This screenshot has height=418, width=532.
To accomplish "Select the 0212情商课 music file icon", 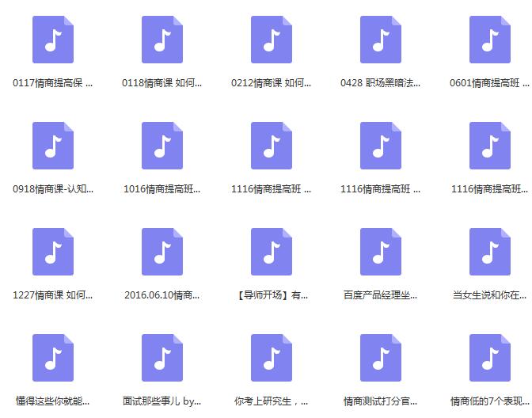I will point(272,40).
